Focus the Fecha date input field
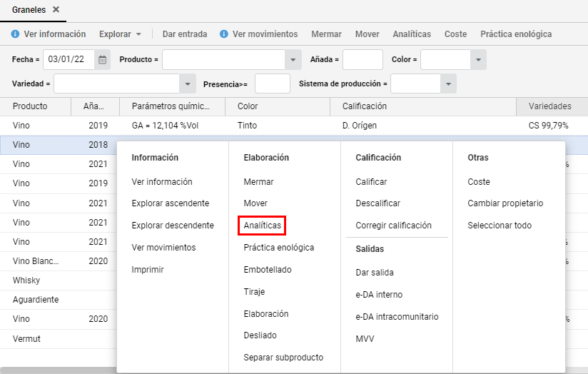This screenshot has width=588, height=374. point(69,60)
